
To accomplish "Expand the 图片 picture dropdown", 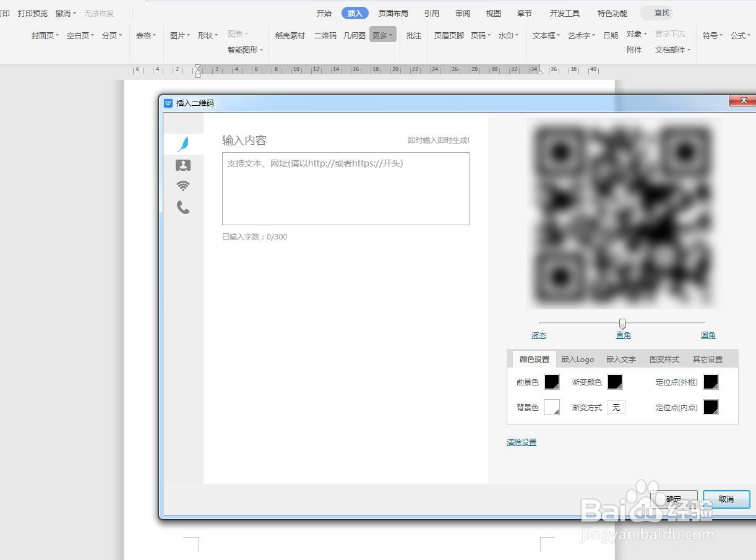I will [180, 35].
